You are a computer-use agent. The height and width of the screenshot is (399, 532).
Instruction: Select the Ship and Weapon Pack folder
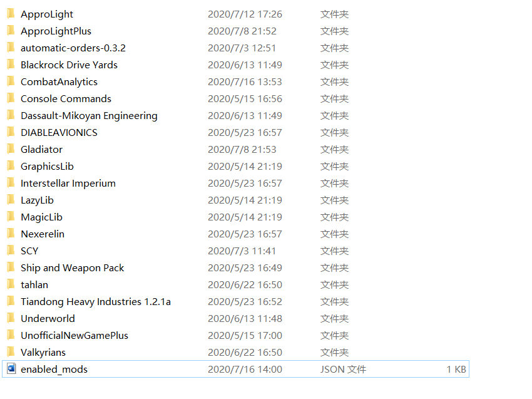72,267
